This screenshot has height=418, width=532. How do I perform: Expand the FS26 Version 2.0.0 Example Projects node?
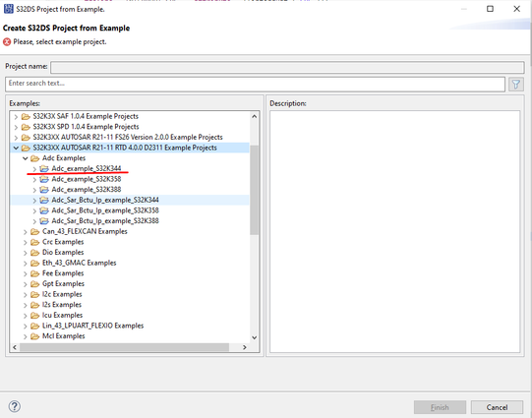(x=16, y=138)
